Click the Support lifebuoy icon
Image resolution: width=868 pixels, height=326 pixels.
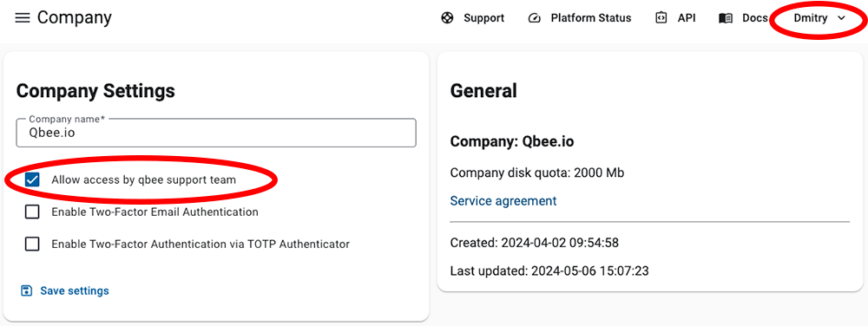tap(447, 18)
